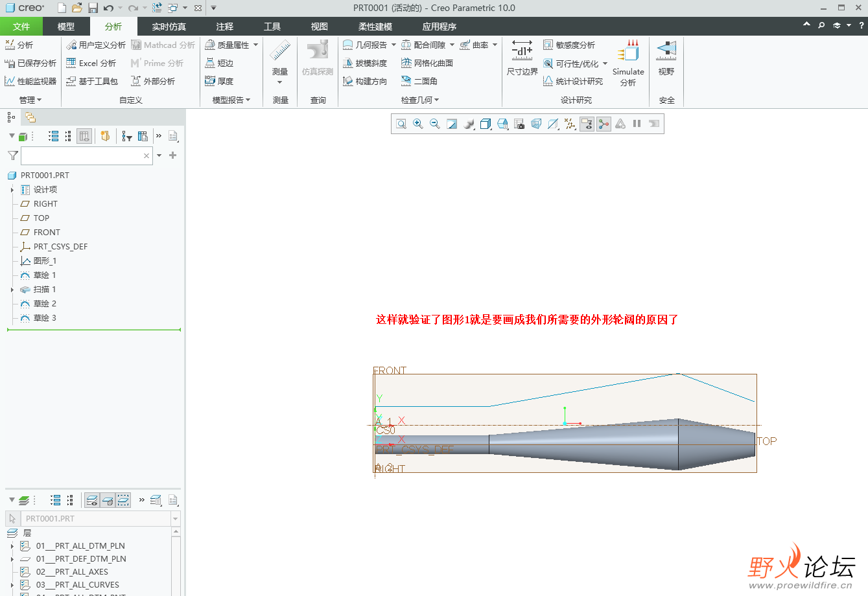The height and width of the screenshot is (596, 868).
Task: Toggle annotation display icon in graphics toolbar
Action: click(x=587, y=124)
